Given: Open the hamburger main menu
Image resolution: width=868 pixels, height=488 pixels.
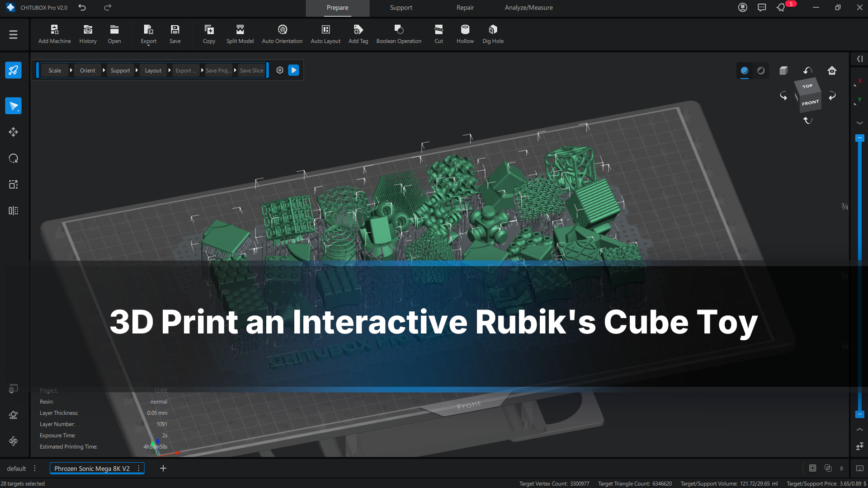Looking at the screenshot, I should tap(13, 34).
